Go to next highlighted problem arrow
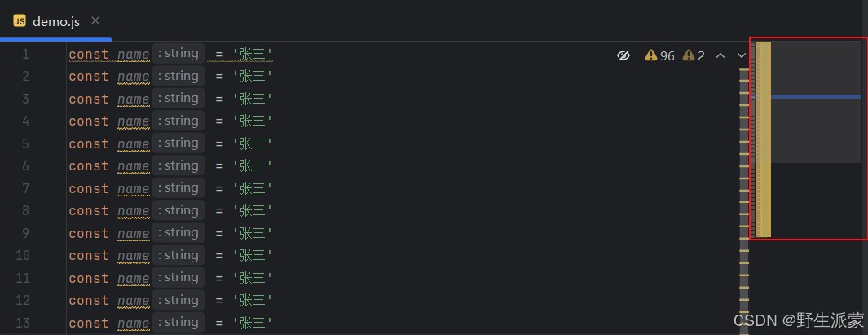This screenshot has height=335, width=868. point(741,55)
